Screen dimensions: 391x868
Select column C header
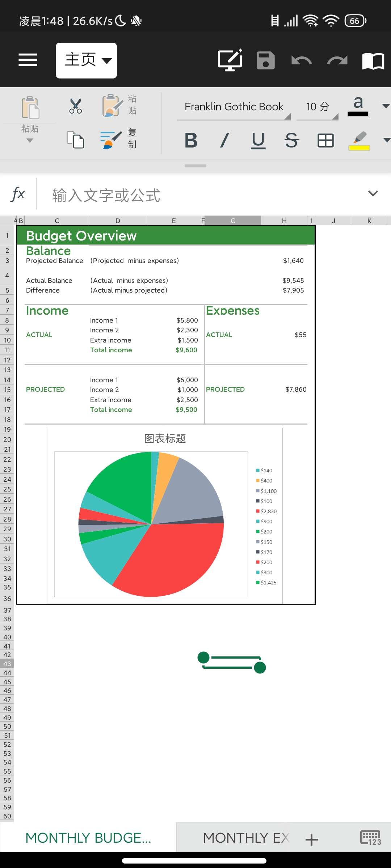tap(57, 221)
